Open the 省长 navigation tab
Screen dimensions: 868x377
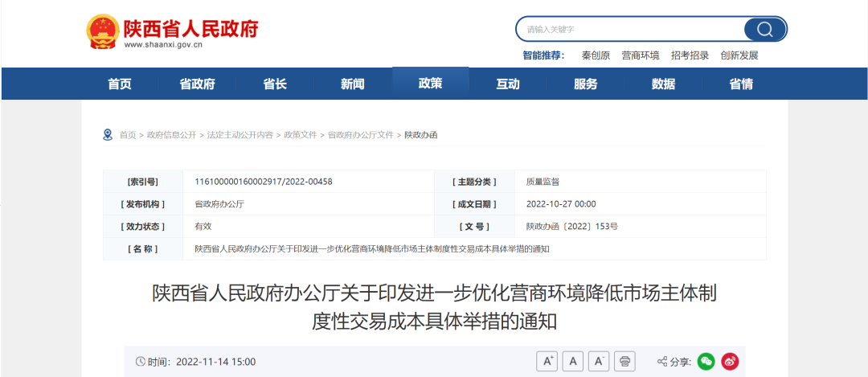(275, 84)
